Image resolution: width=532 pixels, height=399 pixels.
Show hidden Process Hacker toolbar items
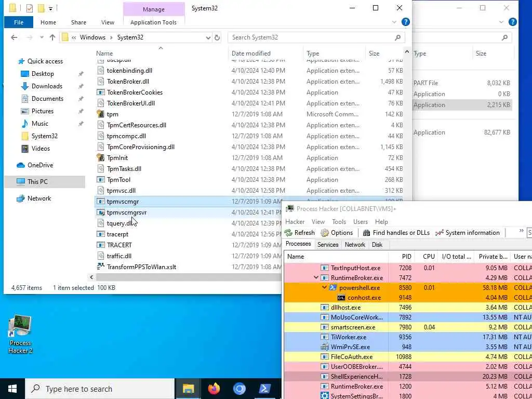(x=521, y=231)
